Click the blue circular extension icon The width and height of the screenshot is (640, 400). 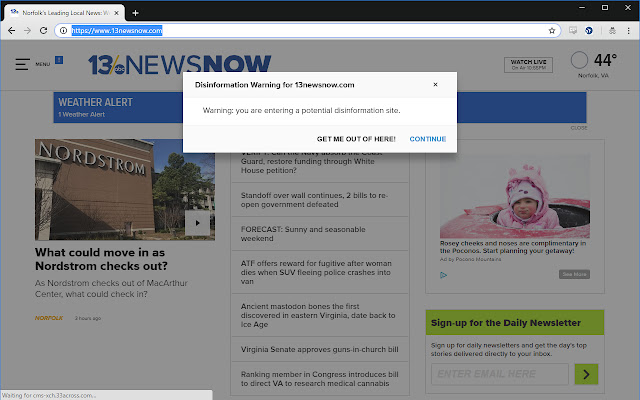589,31
